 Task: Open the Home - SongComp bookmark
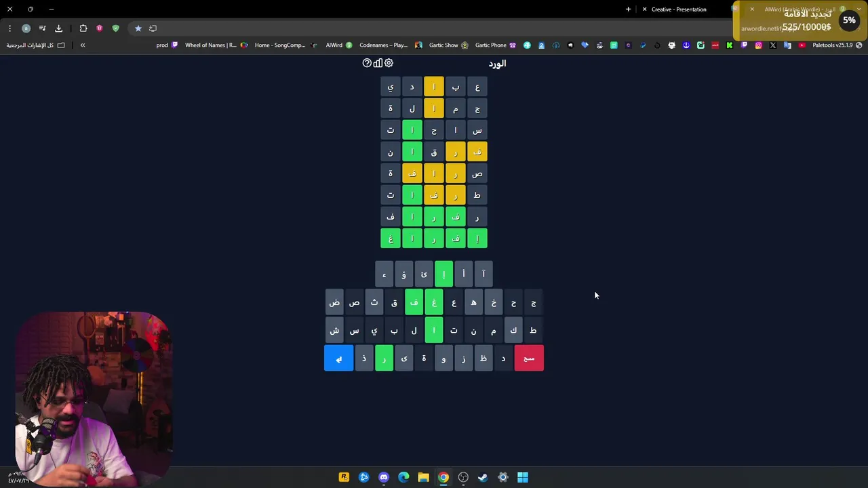click(285, 45)
